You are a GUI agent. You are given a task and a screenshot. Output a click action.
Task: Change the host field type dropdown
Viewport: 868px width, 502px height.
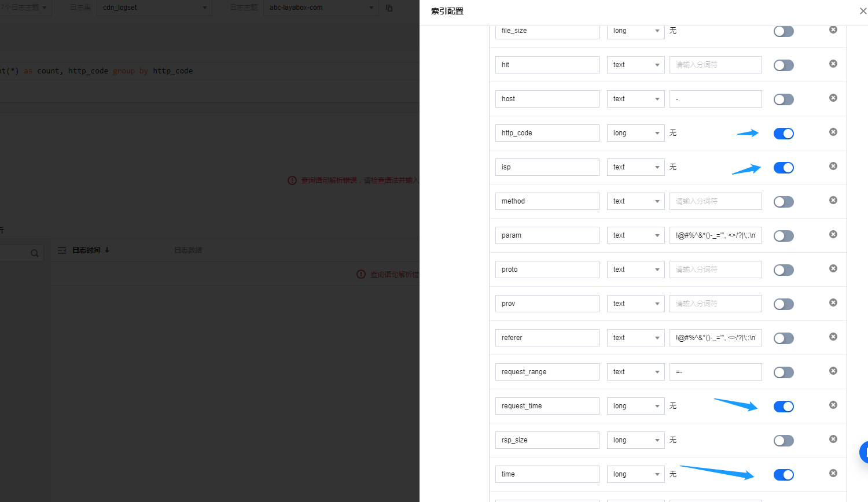pos(635,99)
